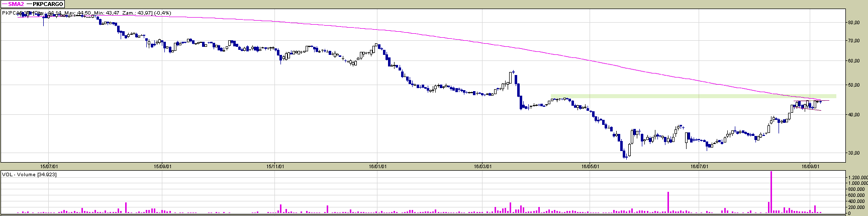Click the 15/07/01 date axis label
This screenshot has width=868, height=216.
(49, 166)
